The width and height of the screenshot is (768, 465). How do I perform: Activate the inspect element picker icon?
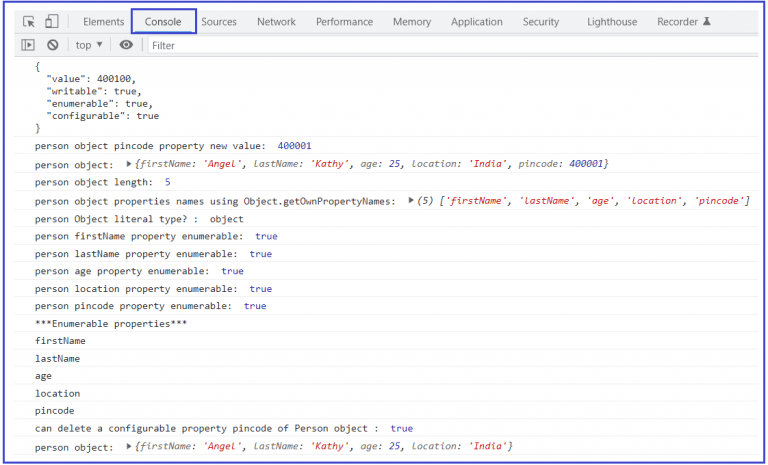tap(29, 22)
